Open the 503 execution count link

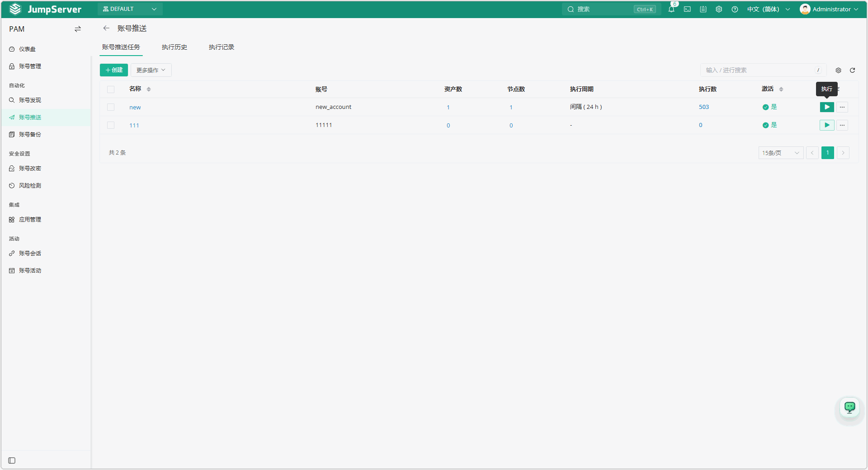pos(704,107)
